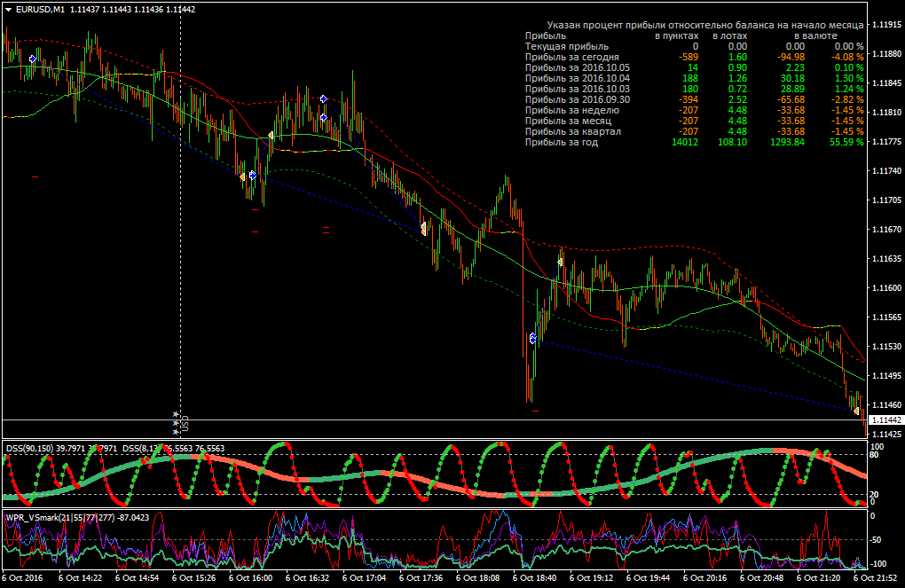This screenshot has height=588, width=905.
Task: Click the '6 Oct 20:16' time axis label
Action: (705, 577)
